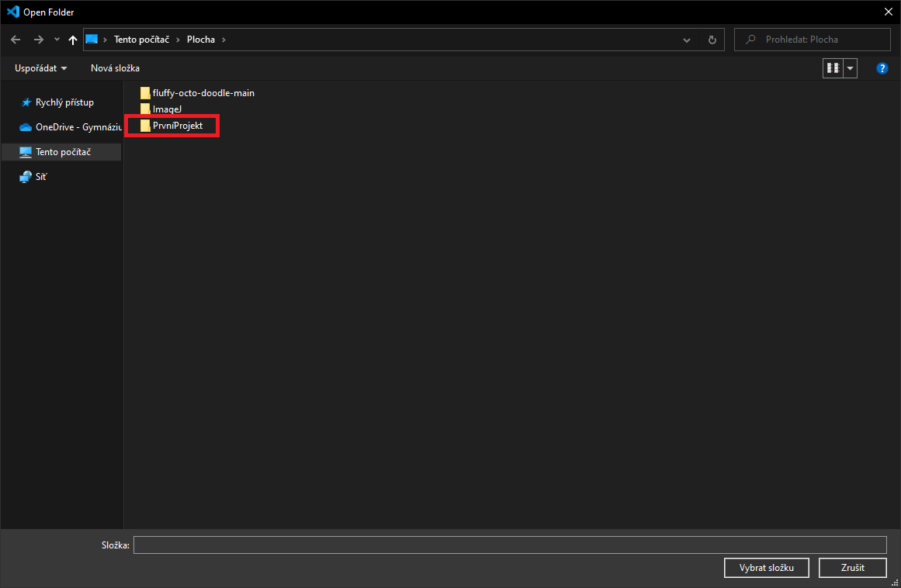Click the change view layout icon
The image size is (901, 588).
833,67
